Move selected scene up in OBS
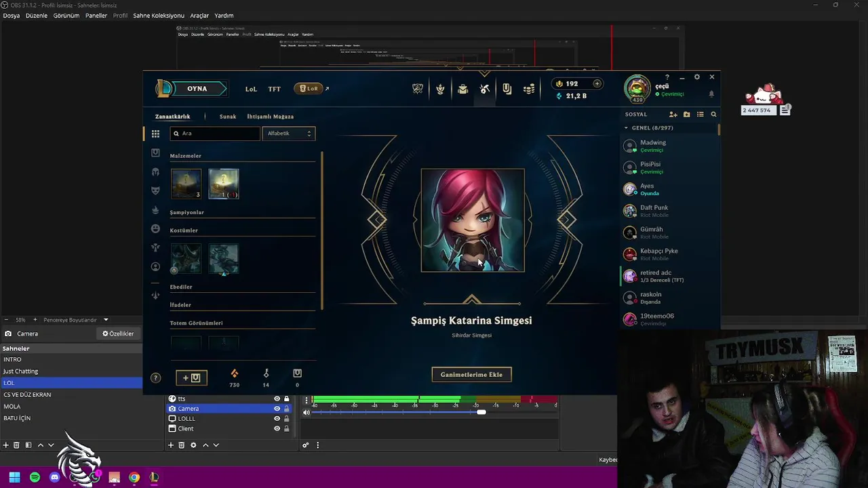Screen dimensions: 868x488 40,445
